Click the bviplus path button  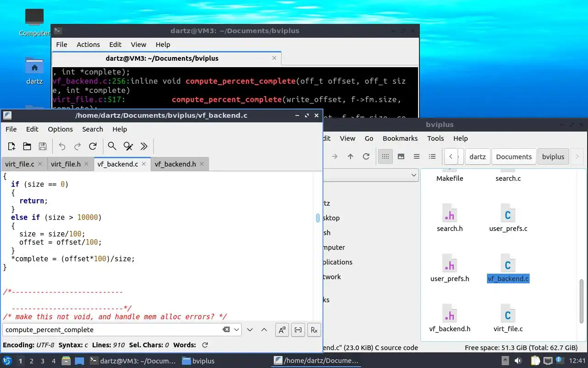click(x=553, y=156)
